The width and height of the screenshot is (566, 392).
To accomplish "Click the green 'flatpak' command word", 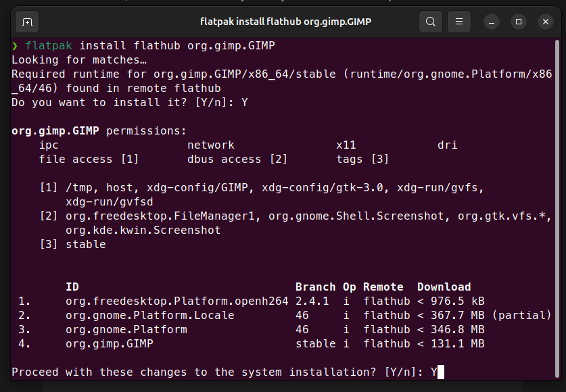I will coord(49,46).
